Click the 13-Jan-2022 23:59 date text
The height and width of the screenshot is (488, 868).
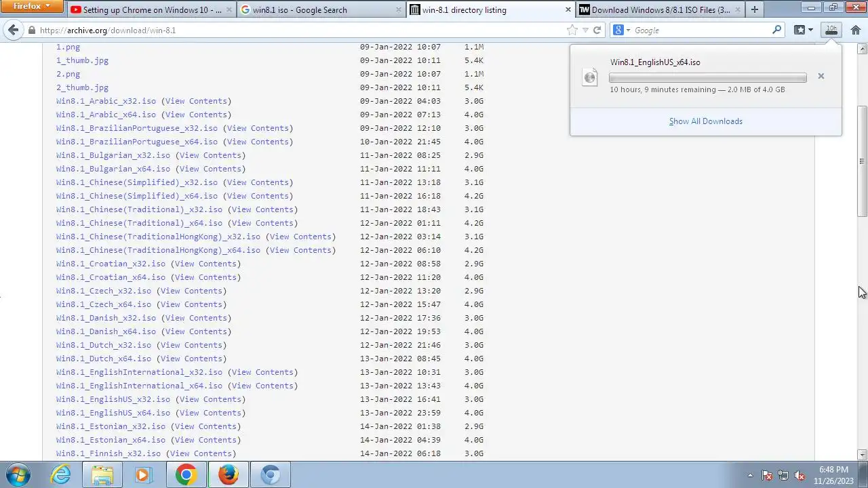[400, 413]
